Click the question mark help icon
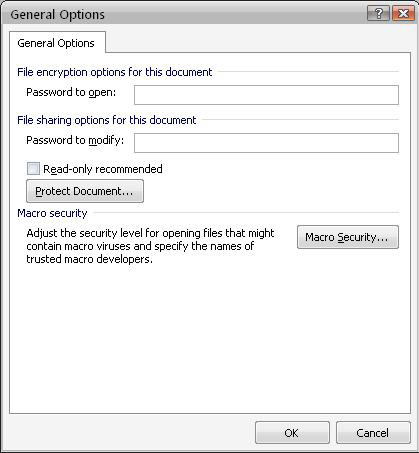This screenshot has width=419, height=453. pos(378,14)
